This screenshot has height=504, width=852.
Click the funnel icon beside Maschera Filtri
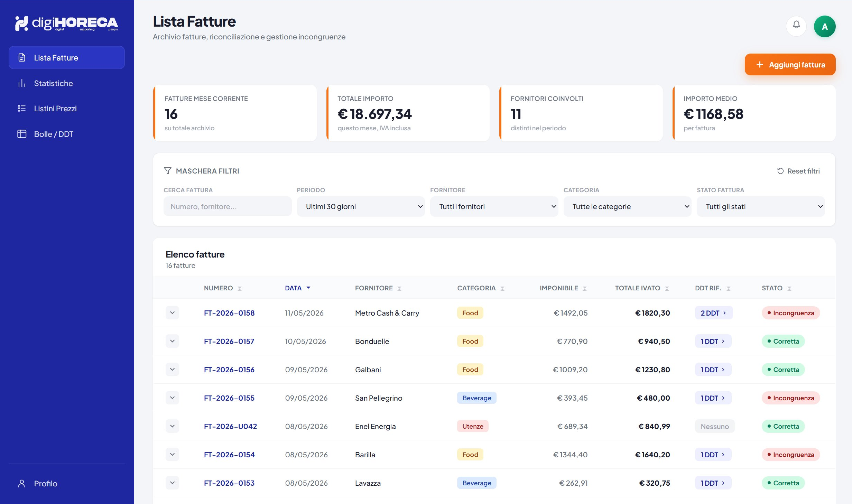pos(168,171)
